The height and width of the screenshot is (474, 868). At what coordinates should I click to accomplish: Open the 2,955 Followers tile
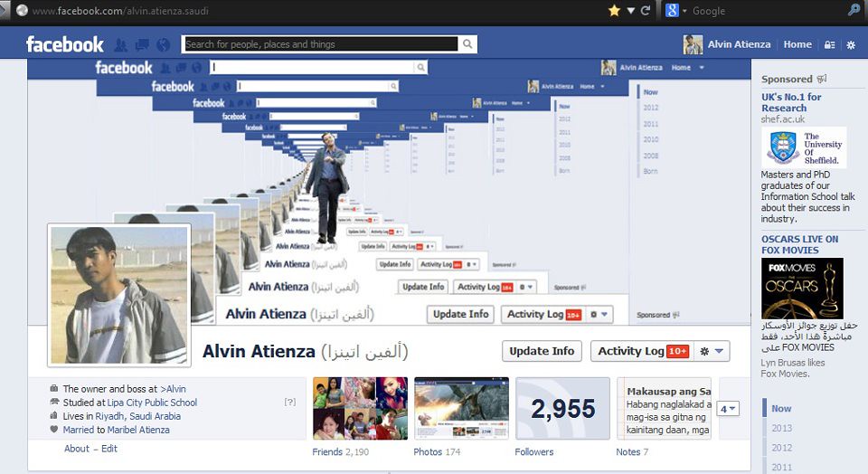[562, 409]
